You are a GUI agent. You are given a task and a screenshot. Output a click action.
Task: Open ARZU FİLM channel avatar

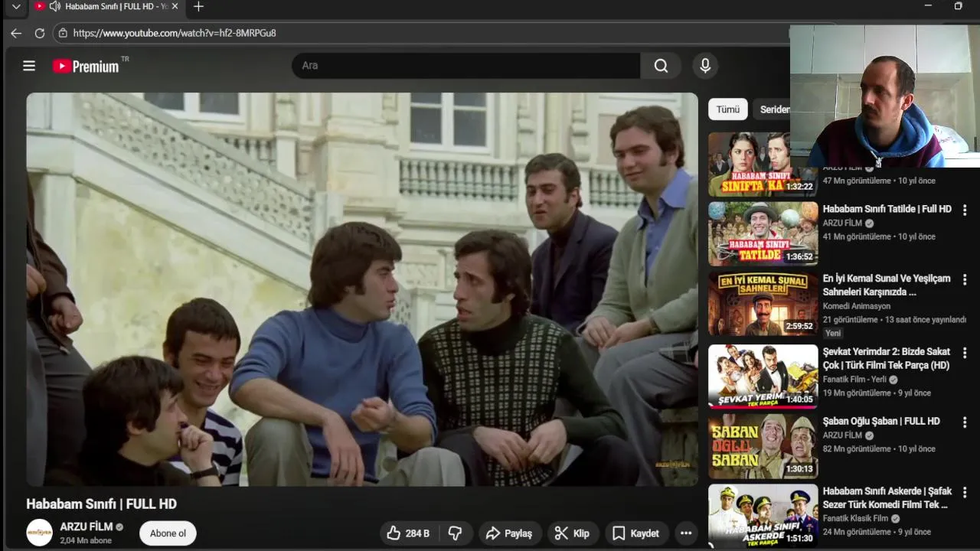pos(40,532)
